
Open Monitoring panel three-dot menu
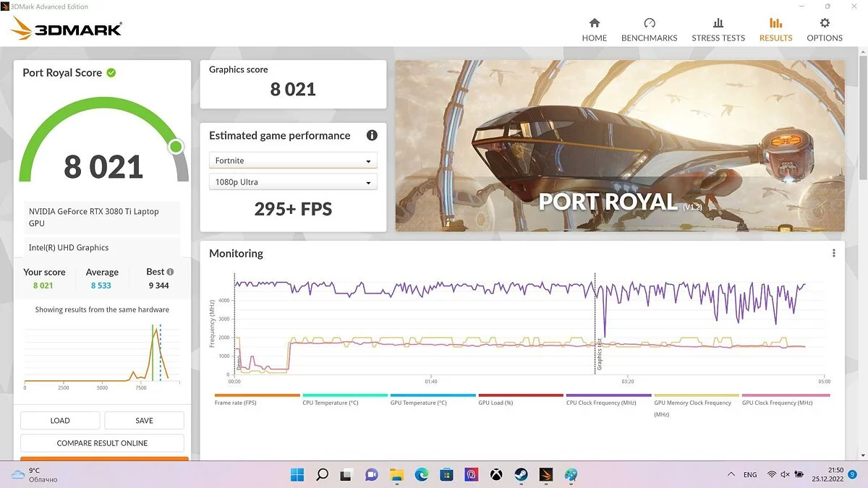833,253
